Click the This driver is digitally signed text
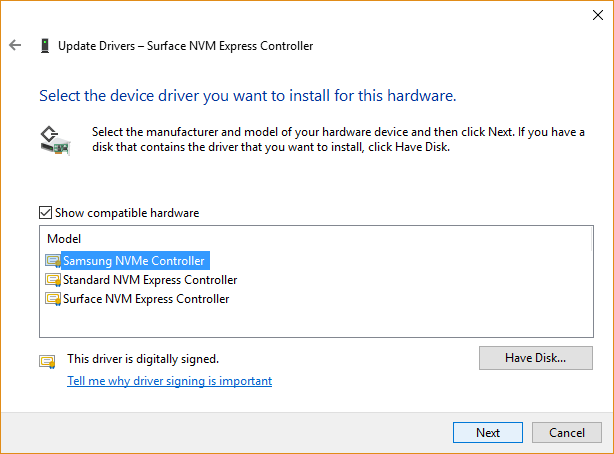 click(x=142, y=358)
